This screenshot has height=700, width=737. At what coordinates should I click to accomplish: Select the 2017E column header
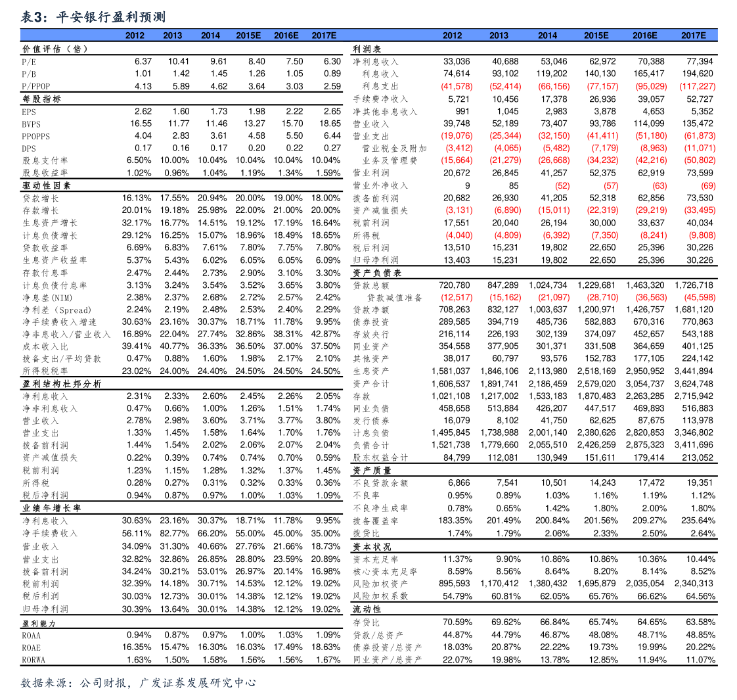(x=323, y=35)
